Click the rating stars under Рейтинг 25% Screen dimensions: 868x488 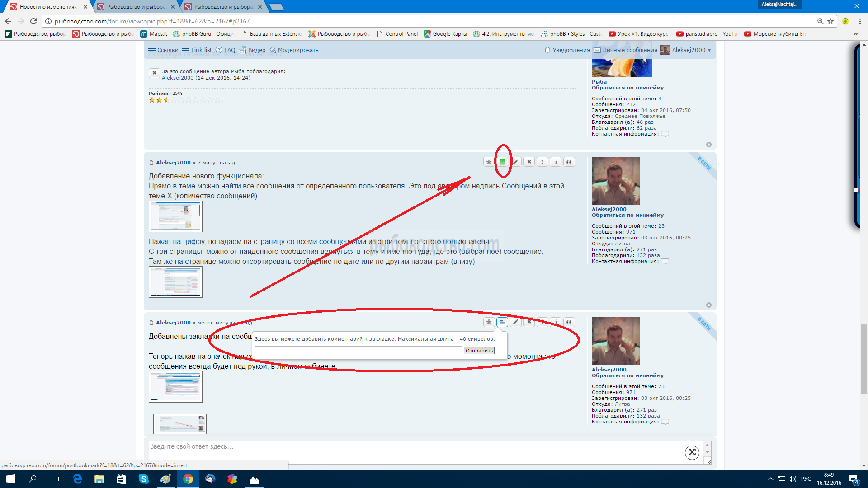pyautogui.click(x=186, y=100)
